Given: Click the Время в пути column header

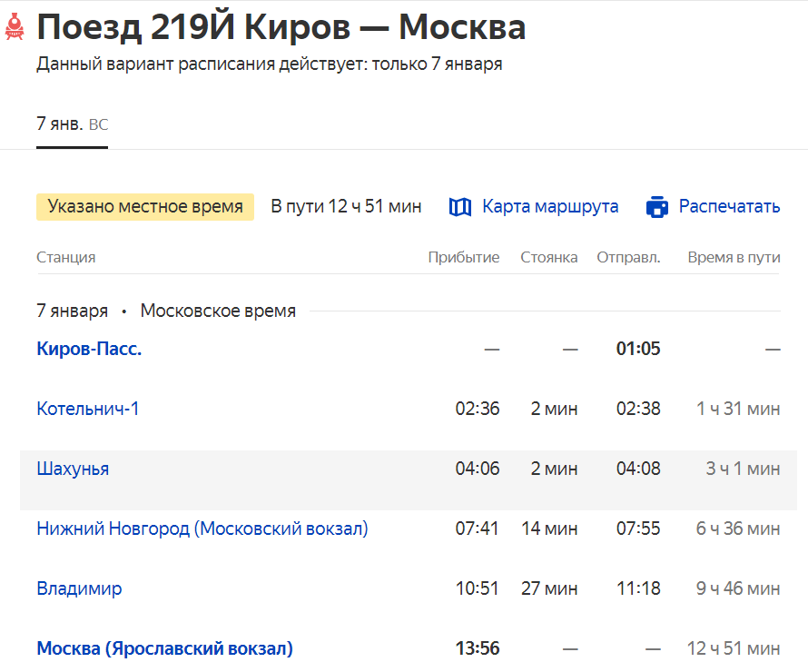Looking at the screenshot, I should tap(734, 257).
